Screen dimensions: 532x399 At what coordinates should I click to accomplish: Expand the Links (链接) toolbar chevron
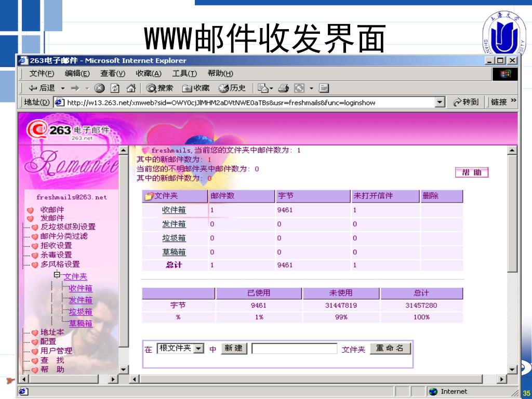point(513,100)
